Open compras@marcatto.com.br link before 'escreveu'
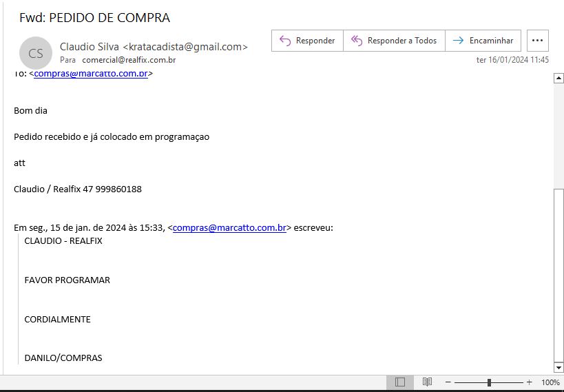The image size is (564, 392). point(229,228)
